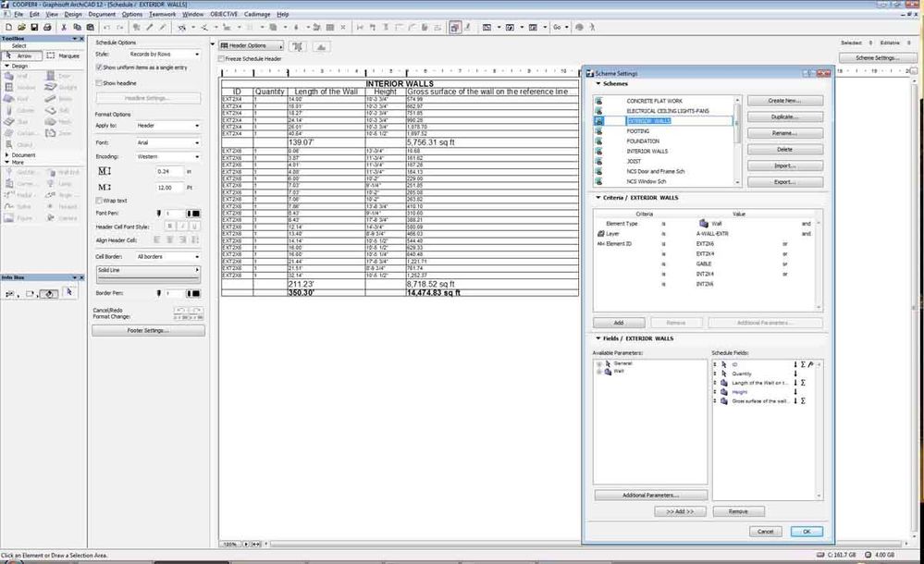This screenshot has height=564, width=924.
Task: Click the Border Pen color swatch
Action: coord(192,293)
